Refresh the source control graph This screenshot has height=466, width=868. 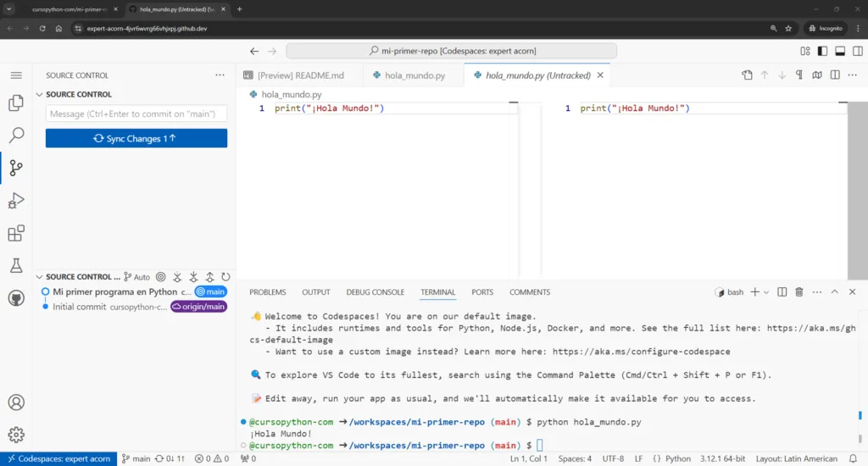(225, 277)
